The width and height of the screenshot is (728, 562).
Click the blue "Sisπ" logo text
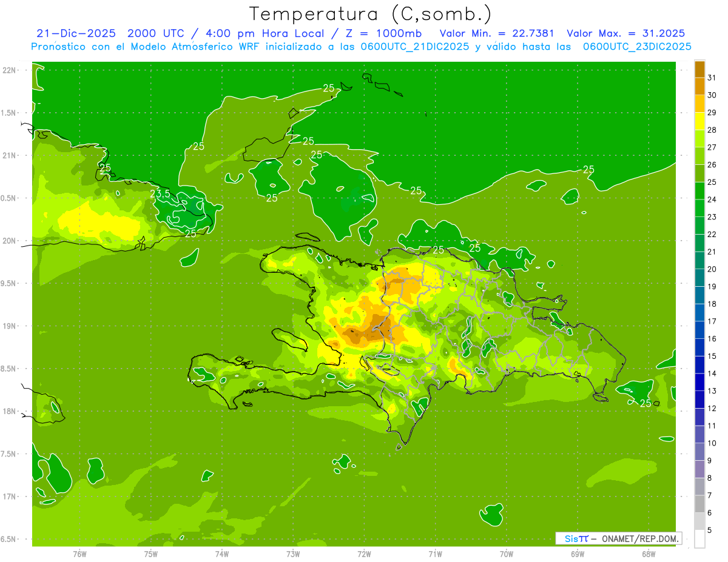click(576, 538)
